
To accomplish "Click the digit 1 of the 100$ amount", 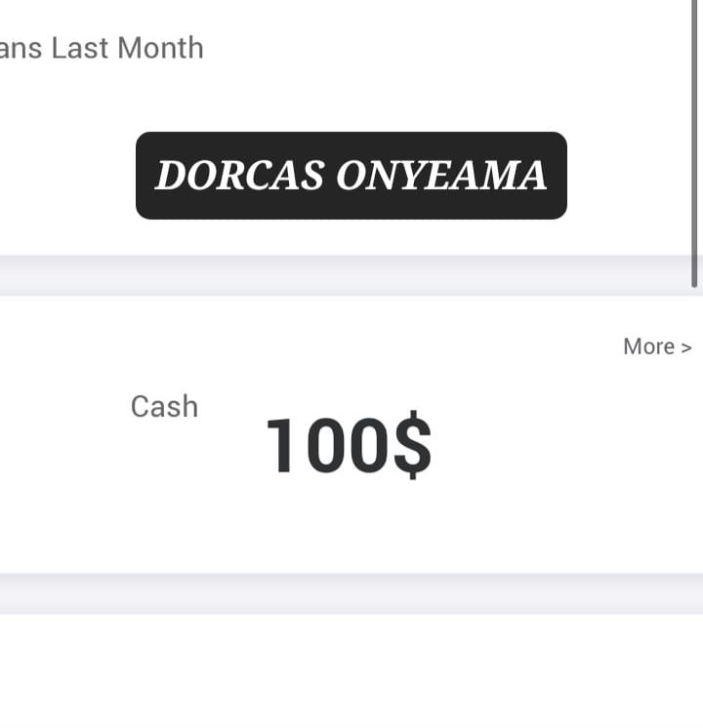I will point(280,445).
